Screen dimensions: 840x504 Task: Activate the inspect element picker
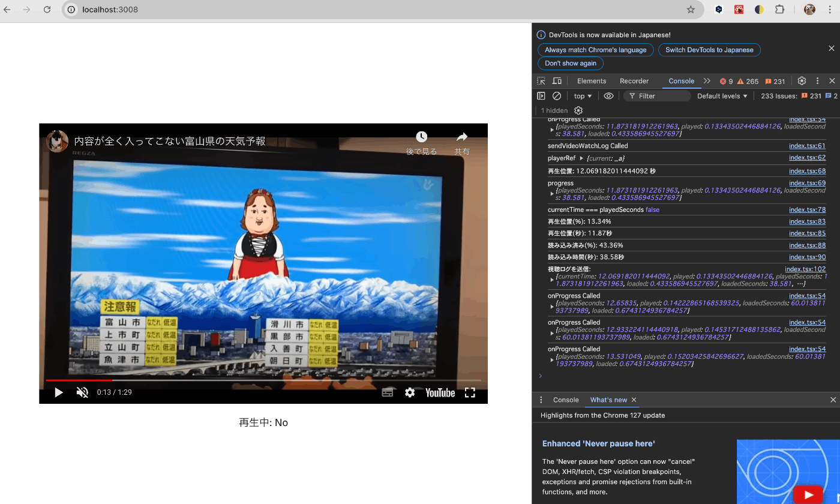541,81
